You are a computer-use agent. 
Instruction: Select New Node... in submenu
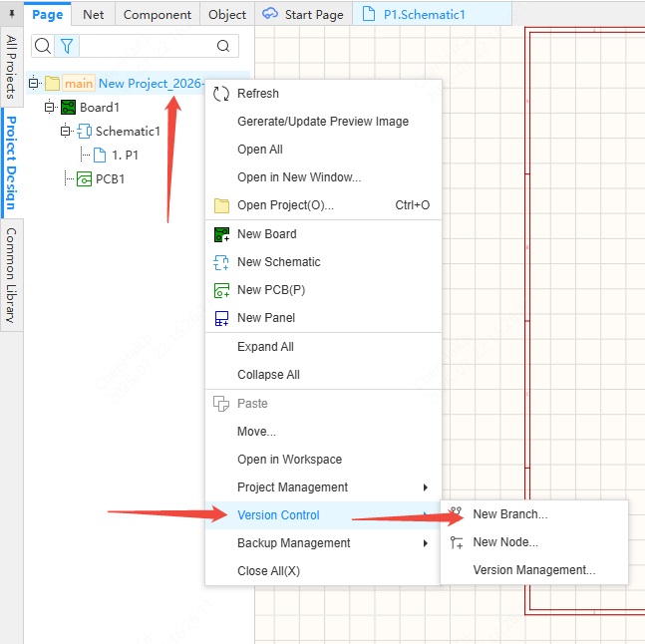(534, 542)
